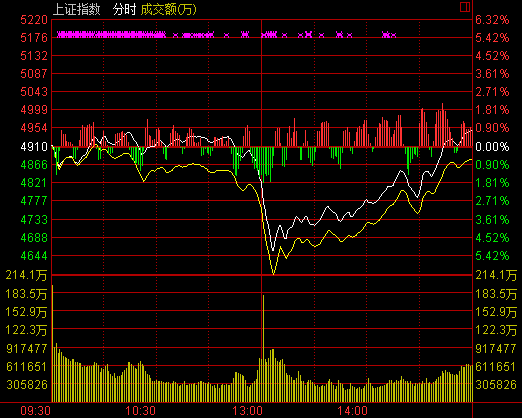522x418 pixels.
Task: Click the red 4999 price label
Action: coord(34,109)
